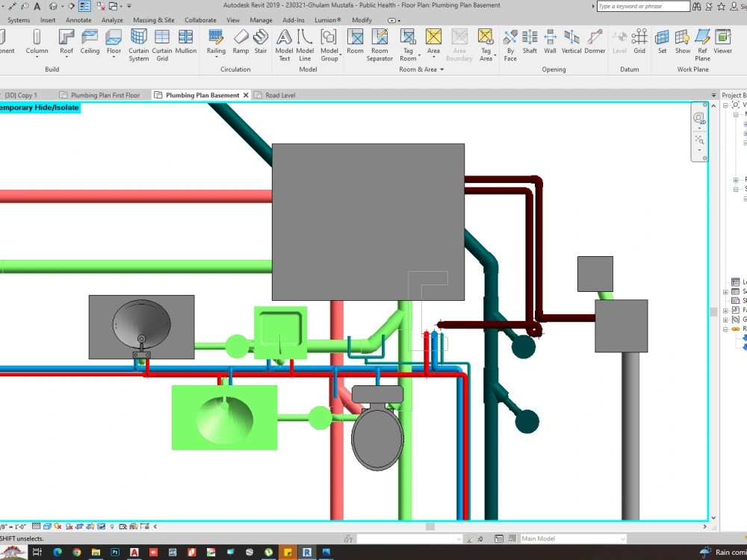
Task: Expand the Floor tool dropdown arrow
Action: coord(114,57)
